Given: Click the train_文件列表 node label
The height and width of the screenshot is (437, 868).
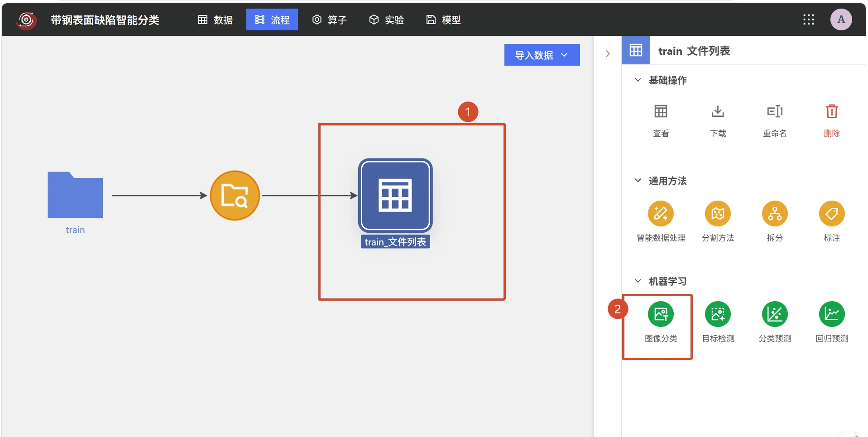Looking at the screenshot, I should [395, 242].
